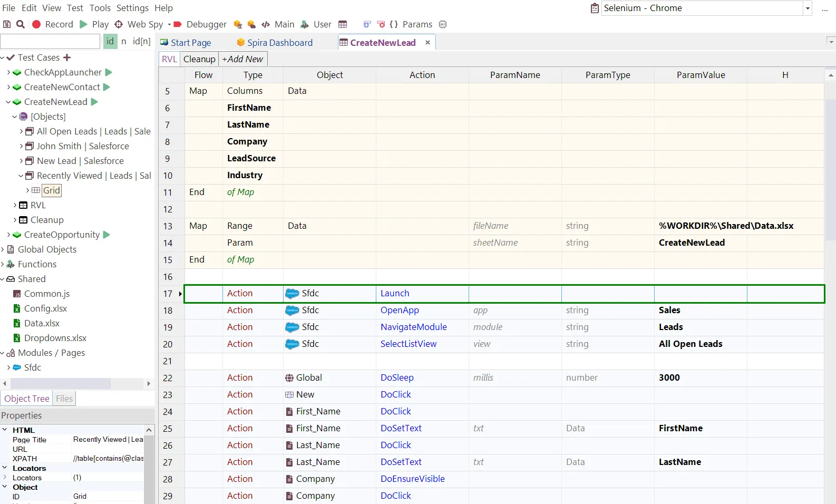Click the Launch action in row 17
836x504 pixels.
[395, 293]
